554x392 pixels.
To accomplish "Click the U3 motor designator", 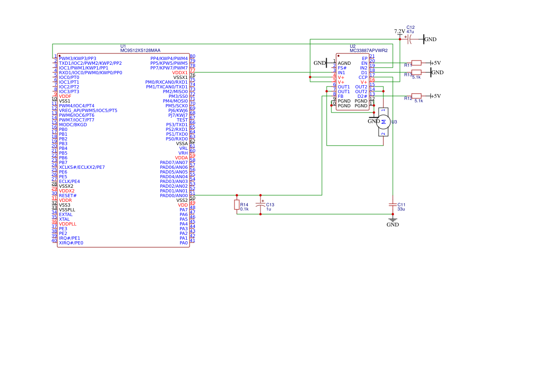I will coord(394,122).
